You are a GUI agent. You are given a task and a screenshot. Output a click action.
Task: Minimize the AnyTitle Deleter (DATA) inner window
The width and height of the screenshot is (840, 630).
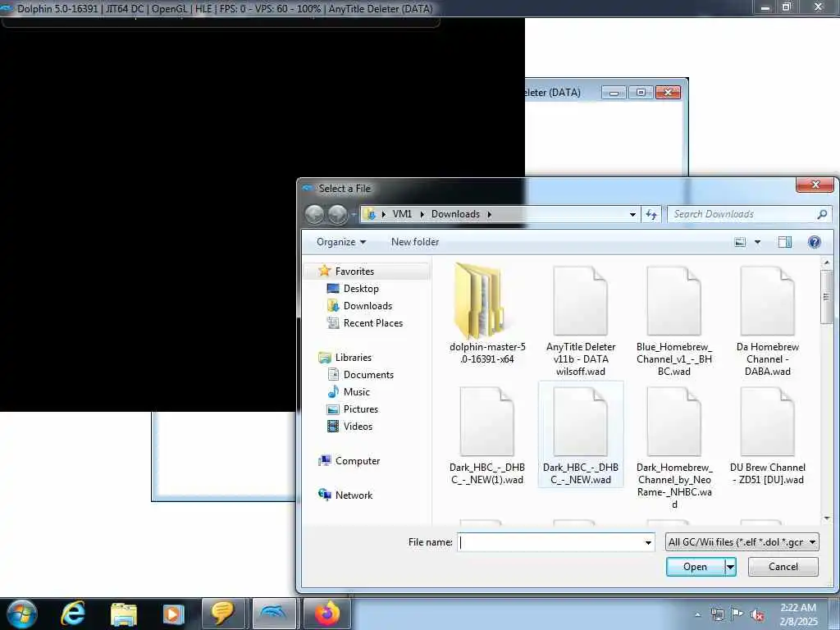pos(614,92)
